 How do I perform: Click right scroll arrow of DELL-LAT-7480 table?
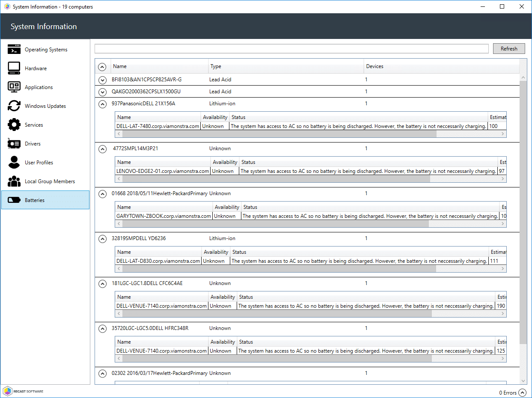pyautogui.click(x=503, y=134)
